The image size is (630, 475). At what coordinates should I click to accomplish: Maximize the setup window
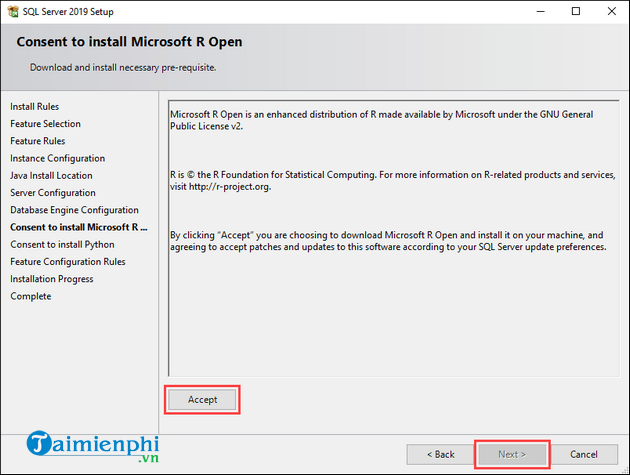(576, 11)
